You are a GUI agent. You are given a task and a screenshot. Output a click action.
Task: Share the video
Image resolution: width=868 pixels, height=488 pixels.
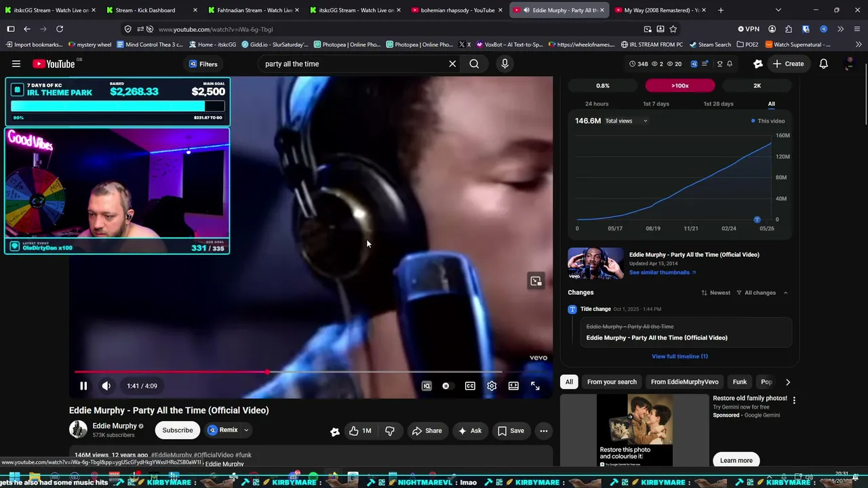[427, 430]
